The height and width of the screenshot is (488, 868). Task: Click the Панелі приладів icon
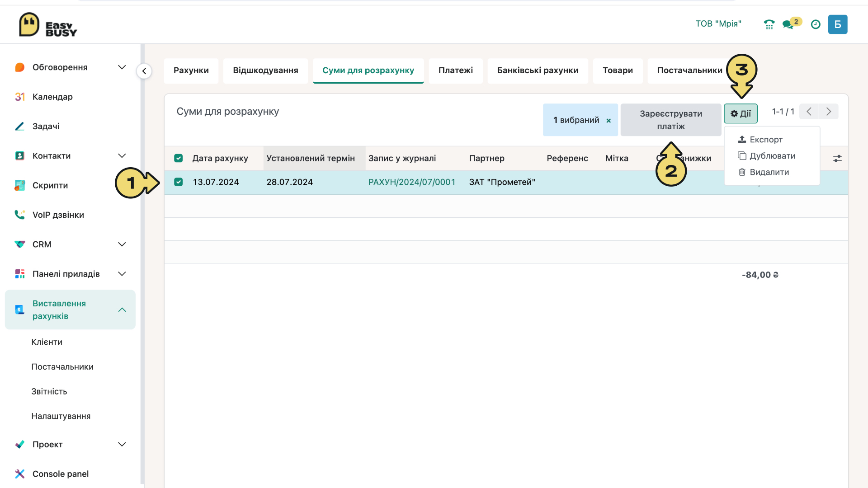pyautogui.click(x=20, y=274)
